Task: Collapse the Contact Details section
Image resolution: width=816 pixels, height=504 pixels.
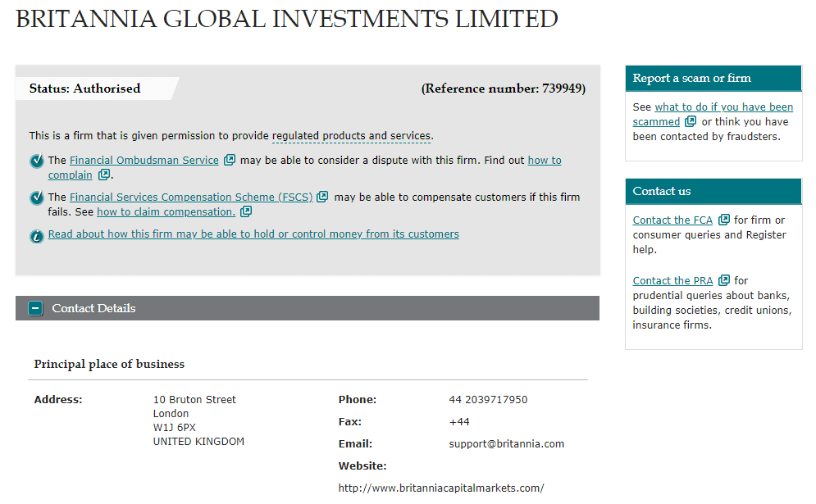Action: (35, 308)
